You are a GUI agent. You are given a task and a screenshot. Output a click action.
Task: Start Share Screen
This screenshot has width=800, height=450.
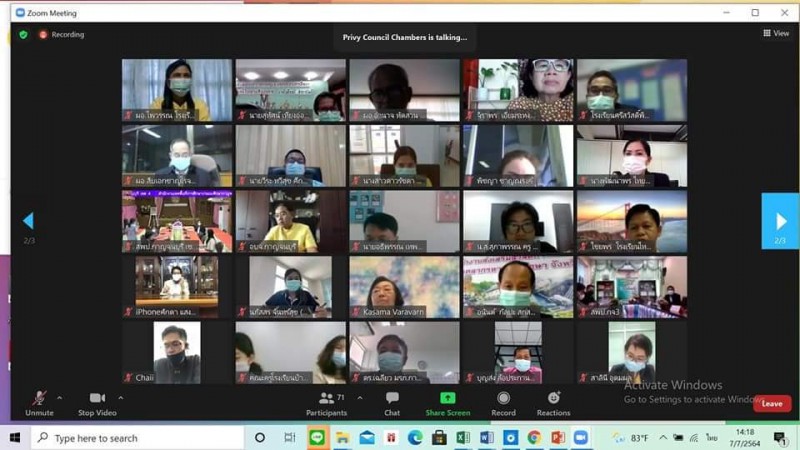tap(447, 401)
